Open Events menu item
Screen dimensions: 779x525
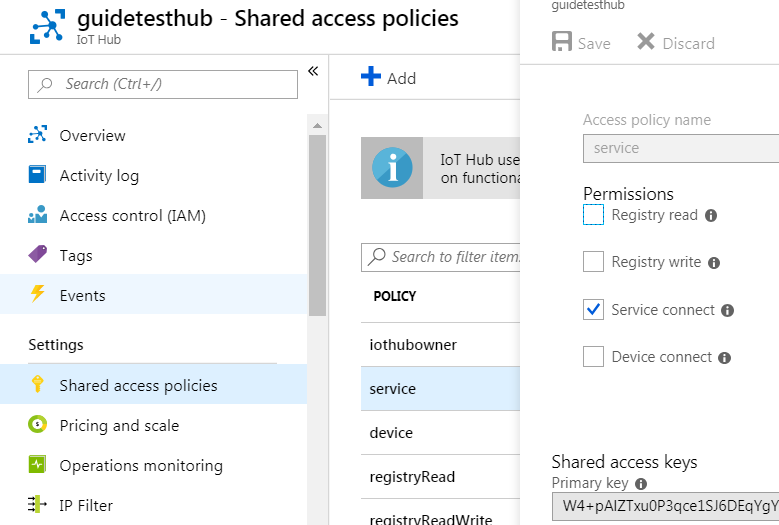154,294
